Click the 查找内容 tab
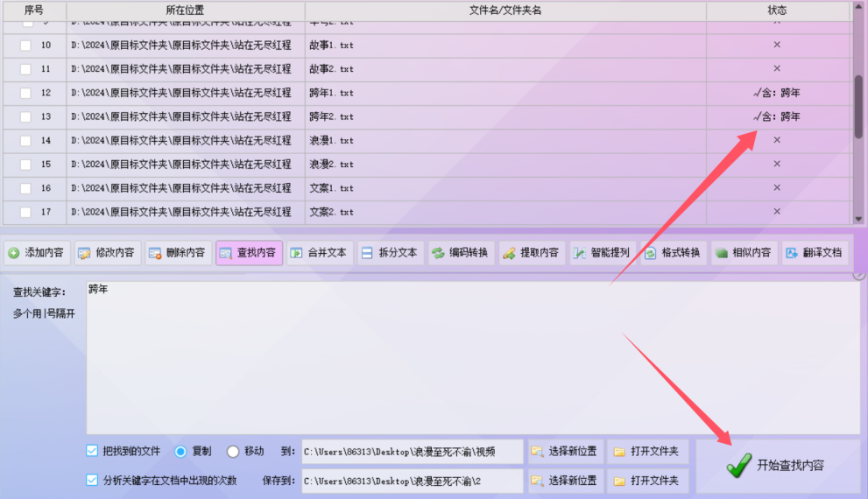The height and width of the screenshot is (499, 868). pyautogui.click(x=249, y=253)
